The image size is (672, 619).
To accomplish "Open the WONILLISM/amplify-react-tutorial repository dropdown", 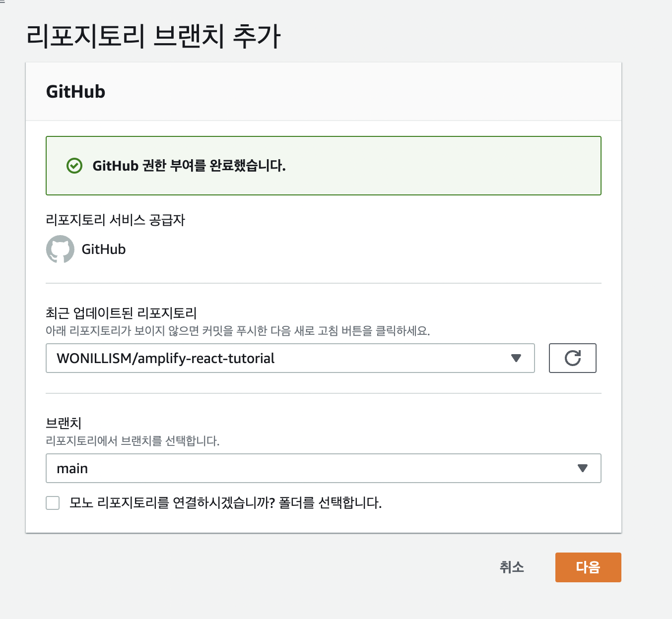I will click(290, 358).
